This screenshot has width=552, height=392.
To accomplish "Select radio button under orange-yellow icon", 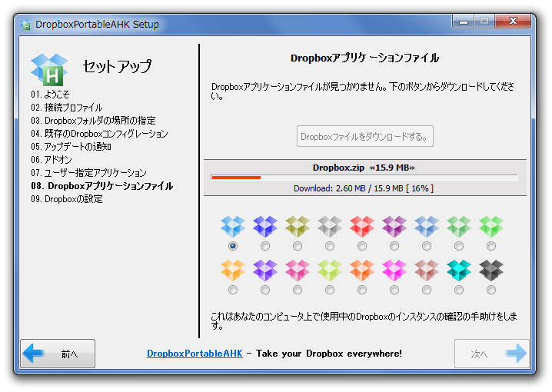I will [x=233, y=290].
